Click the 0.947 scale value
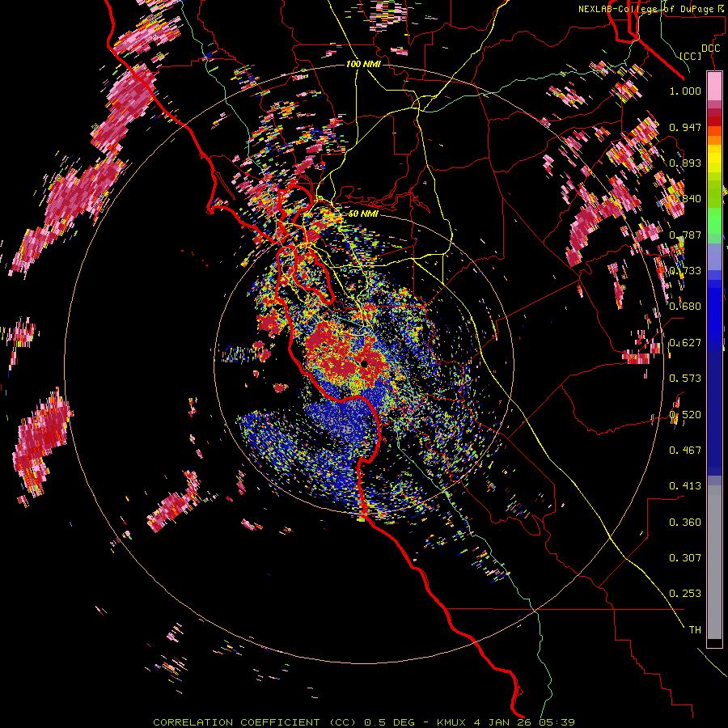Image resolution: width=728 pixels, height=728 pixels. click(685, 127)
